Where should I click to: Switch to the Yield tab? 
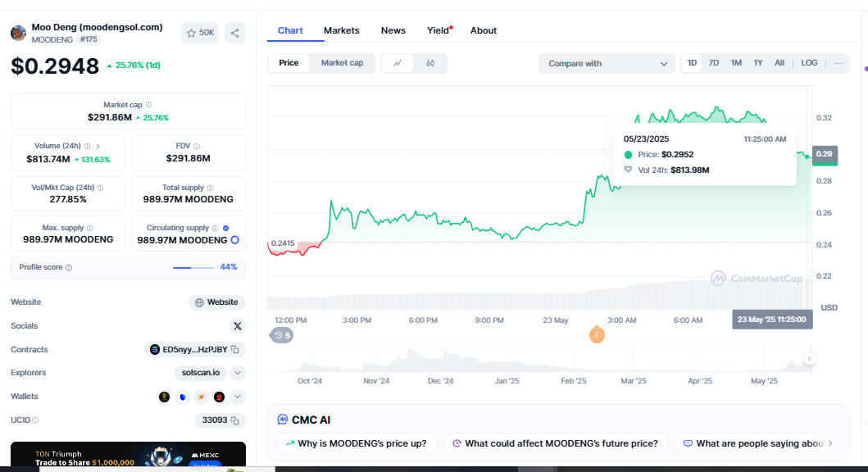point(438,30)
